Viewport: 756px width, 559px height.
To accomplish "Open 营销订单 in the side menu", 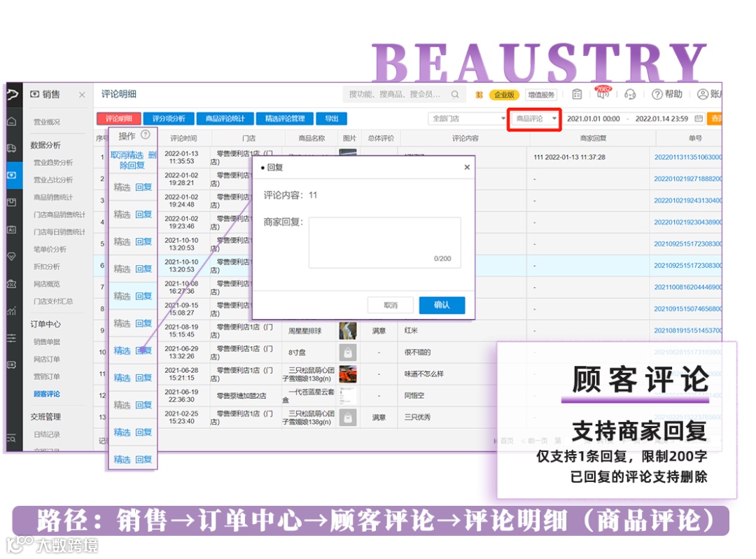I will pos(47,376).
